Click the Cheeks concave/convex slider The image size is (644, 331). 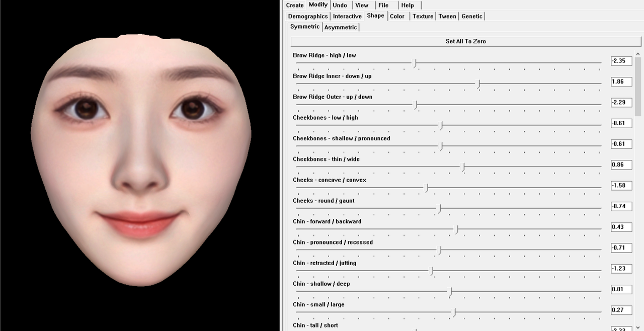pyautogui.click(x=449, y=188)
